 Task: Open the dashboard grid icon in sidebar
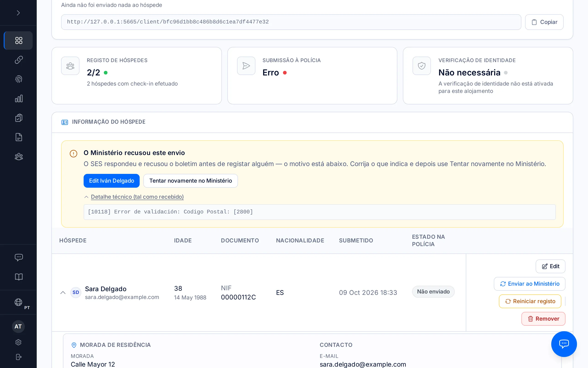(x=18, y=40)
